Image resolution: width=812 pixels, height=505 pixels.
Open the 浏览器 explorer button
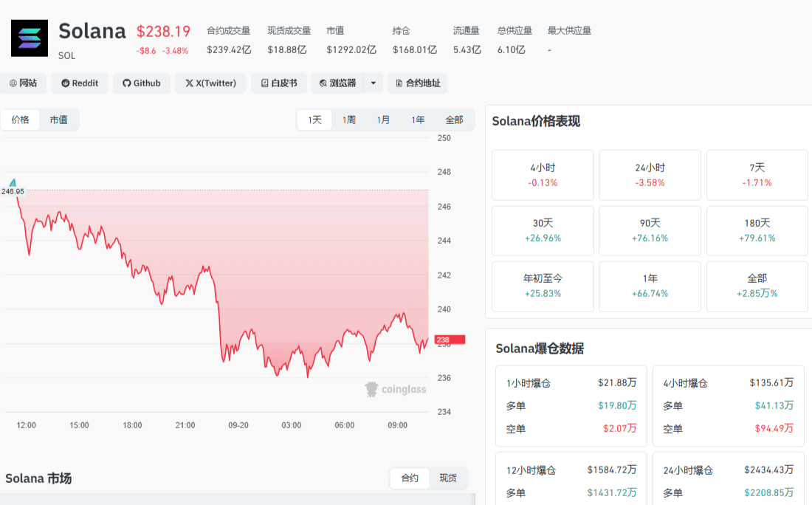coord(337,83)
